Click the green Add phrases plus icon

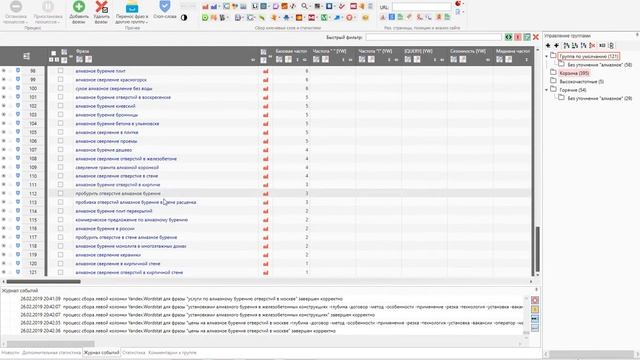click(79, 7)
